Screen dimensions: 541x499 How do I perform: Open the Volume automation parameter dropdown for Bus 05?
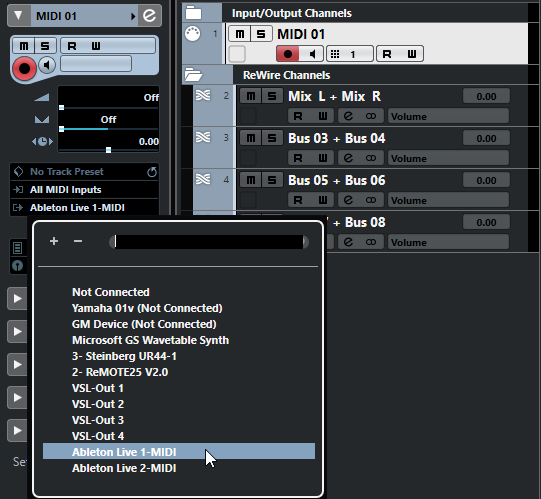tap(448, 200)
